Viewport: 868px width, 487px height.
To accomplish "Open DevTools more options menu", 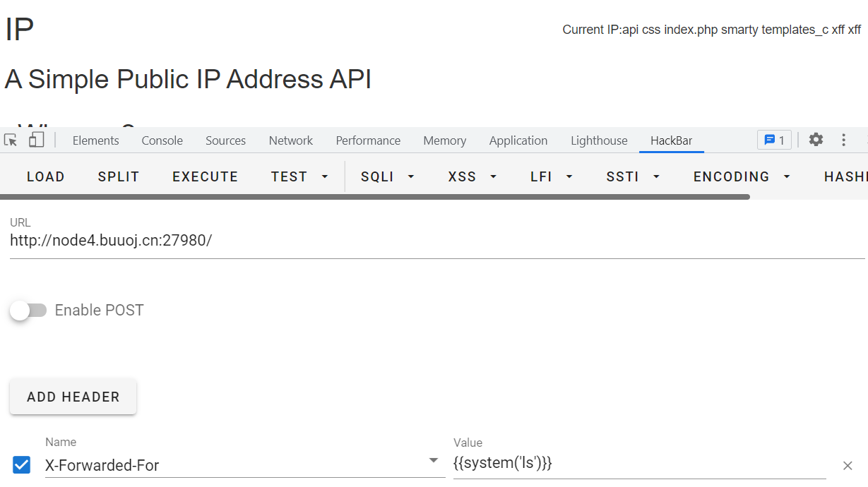I will pyautogui.click(x=843, y=140).
